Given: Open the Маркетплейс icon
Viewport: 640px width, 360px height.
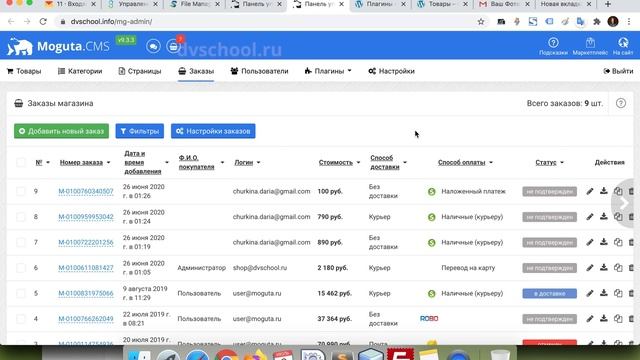Looking at the screenshot, I should coord(590,46).
